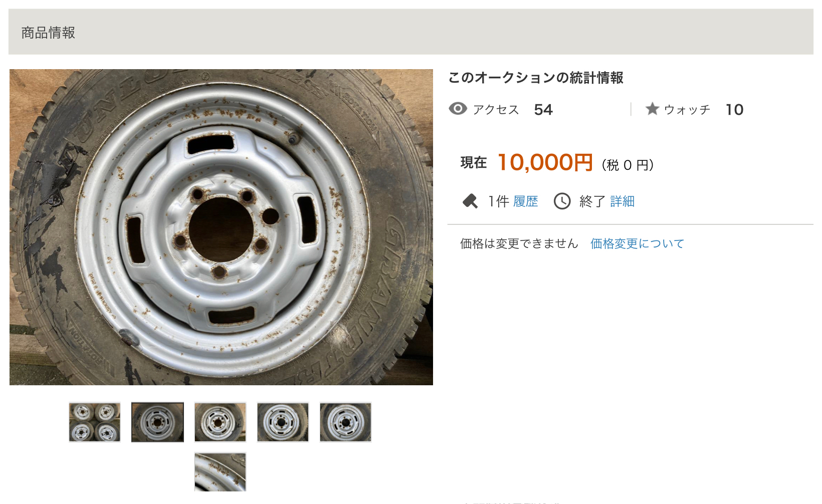Click the アクセス access count label

[x=496, y=110]
